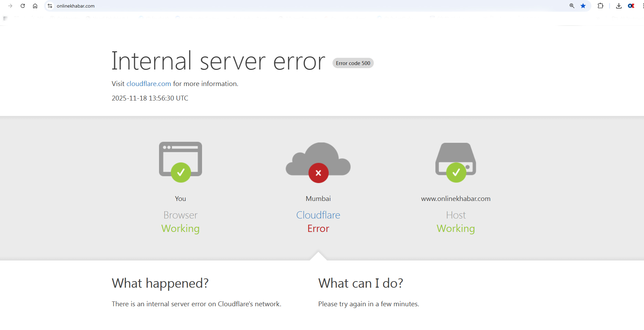The width and height of the screenshot is (644, 330).
Task: Click the forward navigation arrow
Action: [x=10, y=6]
